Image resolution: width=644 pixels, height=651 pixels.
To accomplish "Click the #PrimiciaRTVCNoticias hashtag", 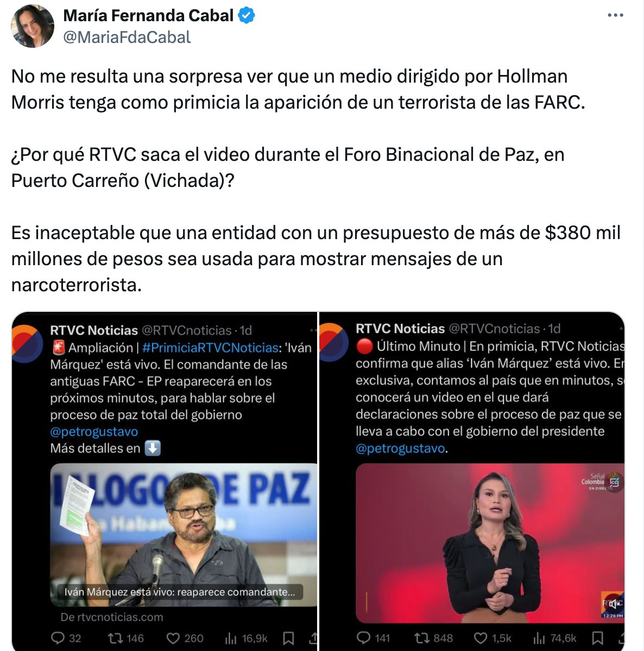I will tap(210, 347).
